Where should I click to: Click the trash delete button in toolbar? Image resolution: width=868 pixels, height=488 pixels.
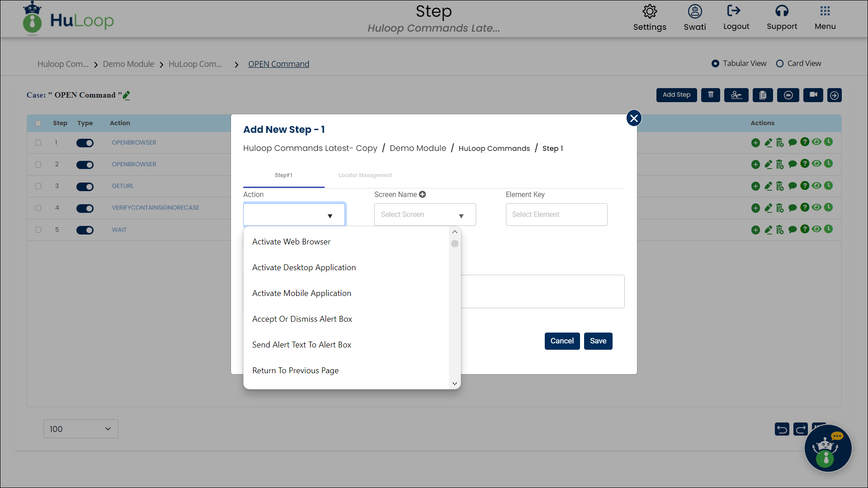pyautogui.click(x=711, y=95)
